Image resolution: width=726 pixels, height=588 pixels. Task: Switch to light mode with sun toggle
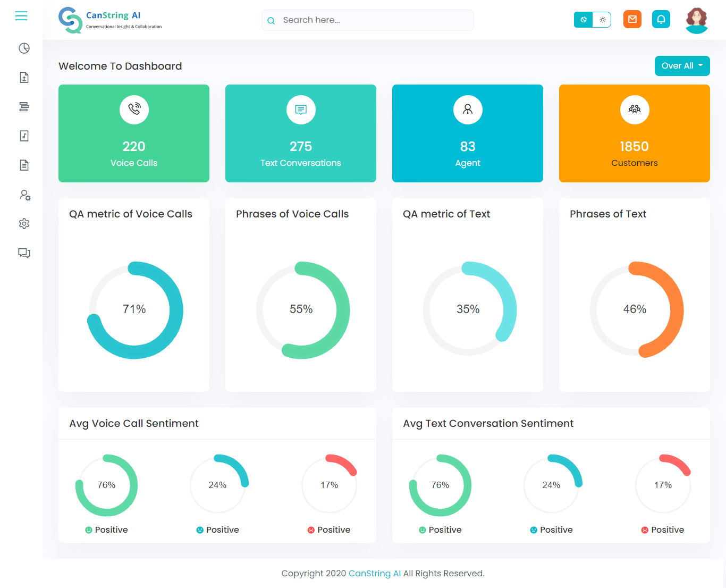coord(602,20)
